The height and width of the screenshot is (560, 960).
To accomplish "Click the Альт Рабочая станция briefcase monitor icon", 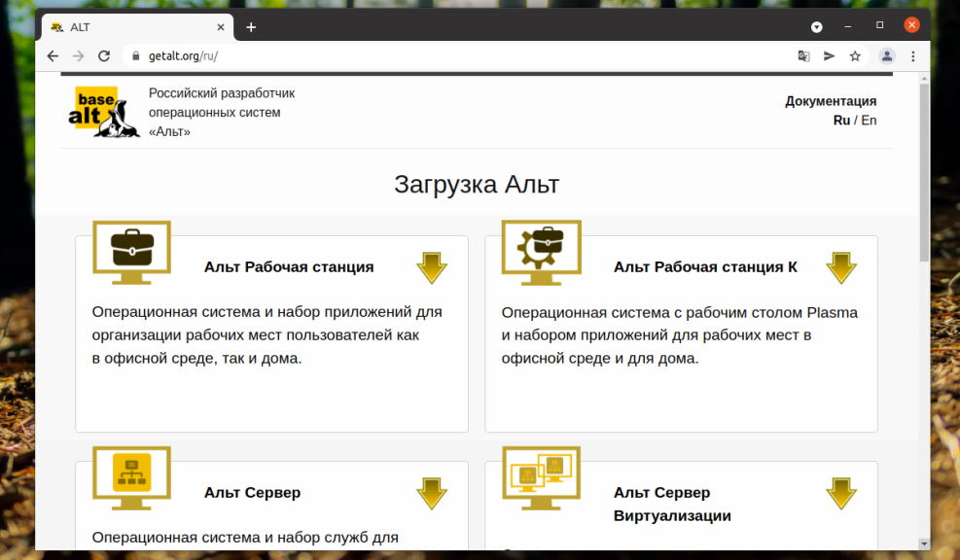I will (131, 252).
